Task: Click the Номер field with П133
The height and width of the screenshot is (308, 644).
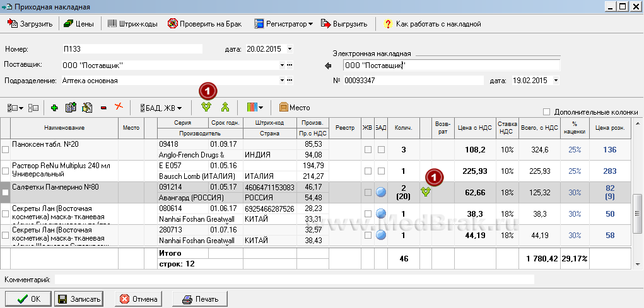Action: pos(132,48)
